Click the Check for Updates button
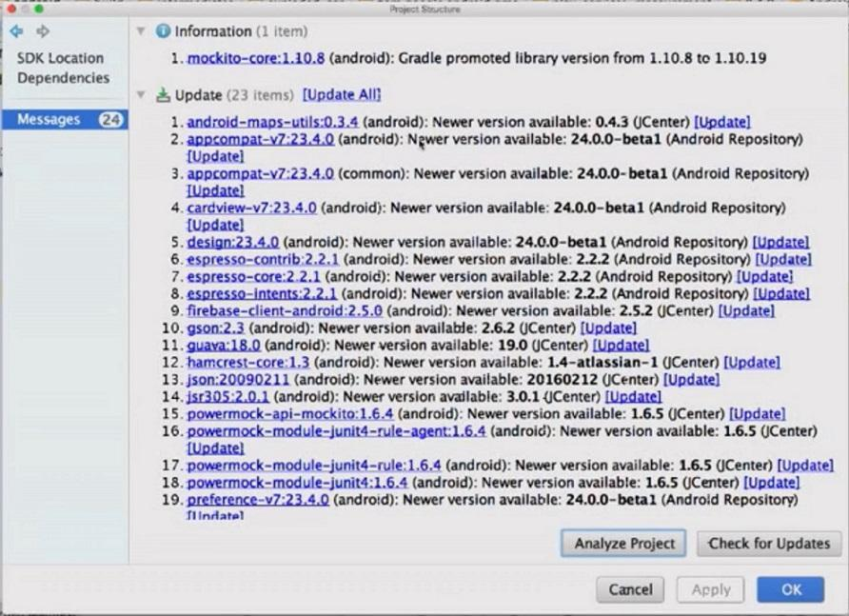Viewport: 849px width, 616px height. point(769,544)
